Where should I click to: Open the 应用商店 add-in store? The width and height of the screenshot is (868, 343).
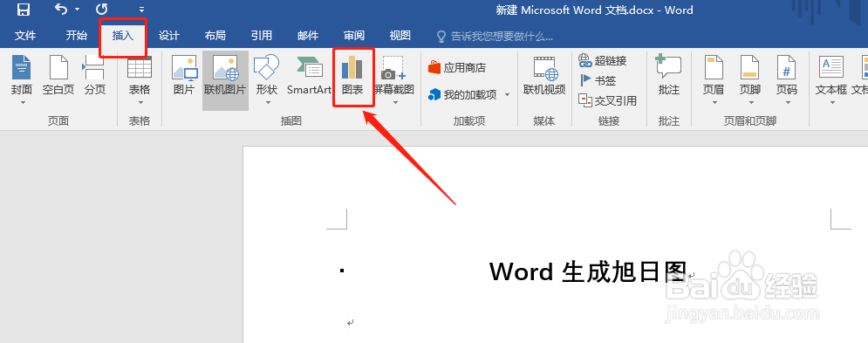coord(457,67)
